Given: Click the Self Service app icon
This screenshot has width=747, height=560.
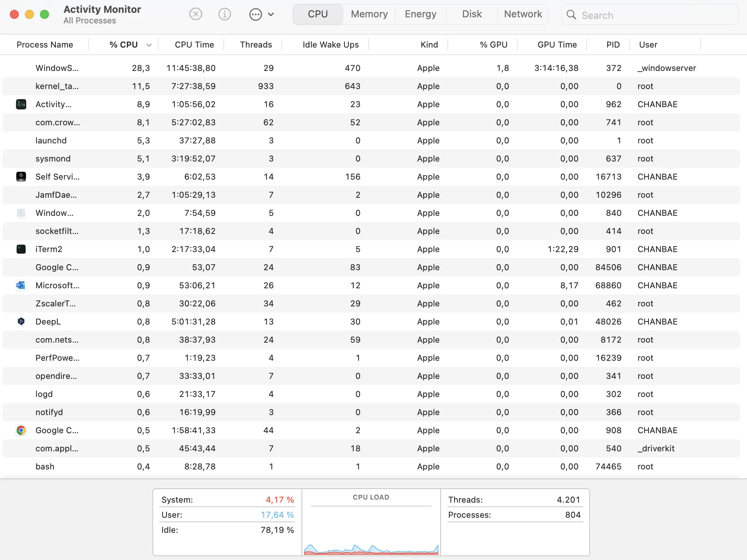Looking at the screenshot, I should [x=21, y=177].
